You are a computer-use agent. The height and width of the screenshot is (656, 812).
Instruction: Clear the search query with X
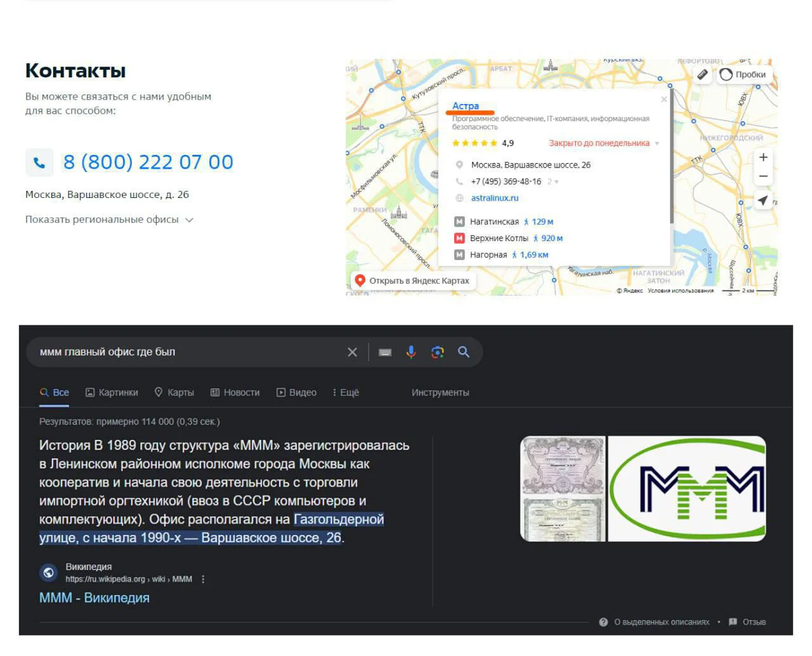pyautogui.click(x=353, y=352)
